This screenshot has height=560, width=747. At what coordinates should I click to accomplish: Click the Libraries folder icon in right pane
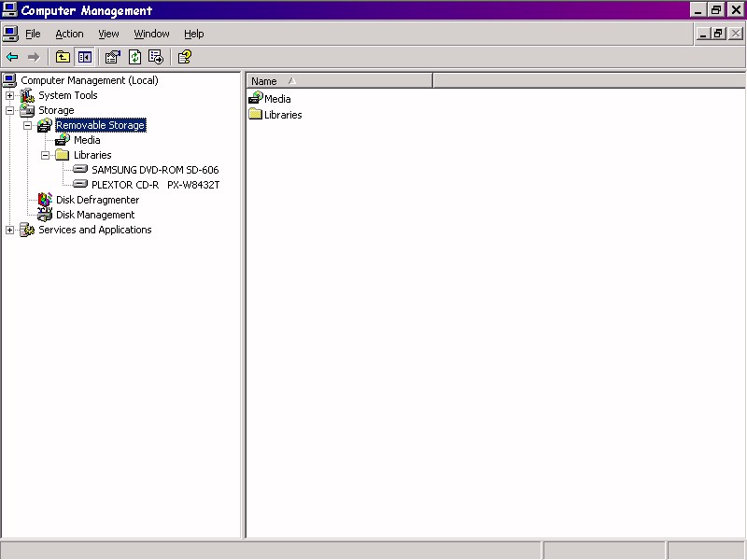255,114
